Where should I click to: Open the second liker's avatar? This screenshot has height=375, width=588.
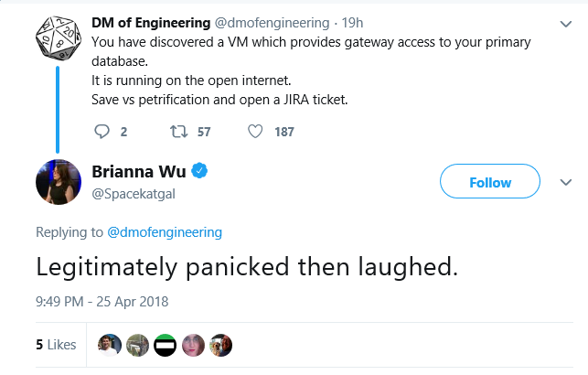[137, 345]
